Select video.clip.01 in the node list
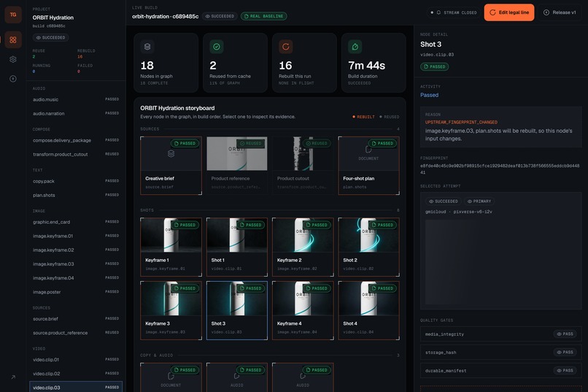The width and height of the screenshot is (588, 392). (76, 360)
